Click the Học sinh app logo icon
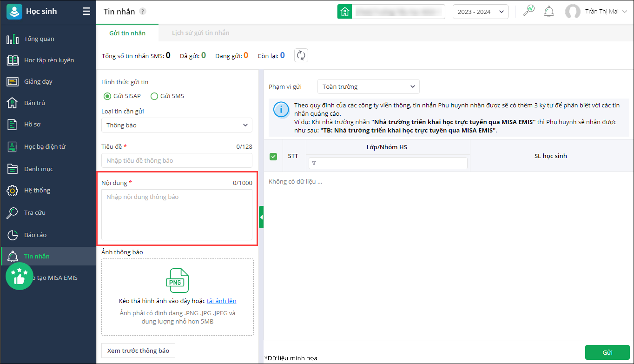Screen dimensions: 634x364 coord(14,12)
